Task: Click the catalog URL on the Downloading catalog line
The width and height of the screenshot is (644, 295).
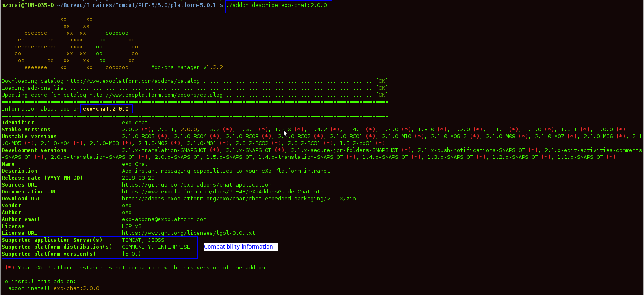Action: click(x=133, y=81)
